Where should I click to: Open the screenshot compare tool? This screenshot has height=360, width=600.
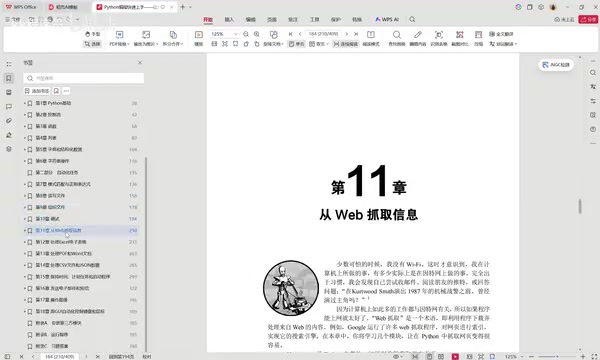point(460,38)
